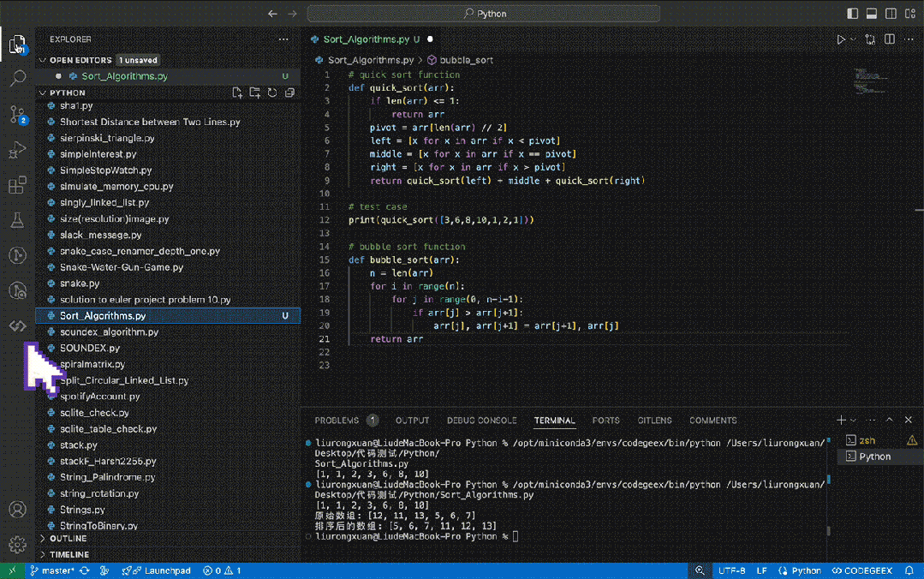Expand the Outline section

pos(69,539)
